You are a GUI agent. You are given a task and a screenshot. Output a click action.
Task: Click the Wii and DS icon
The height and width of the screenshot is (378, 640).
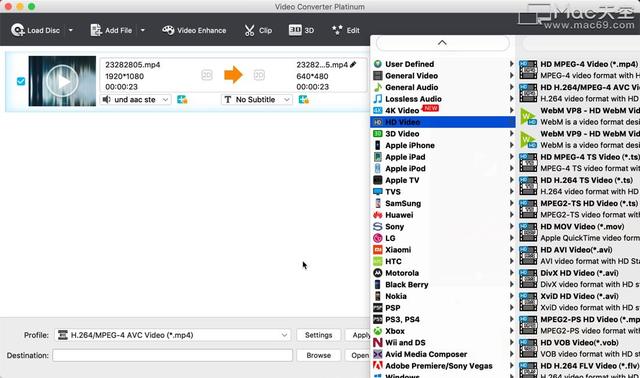[x=378, y=342]
